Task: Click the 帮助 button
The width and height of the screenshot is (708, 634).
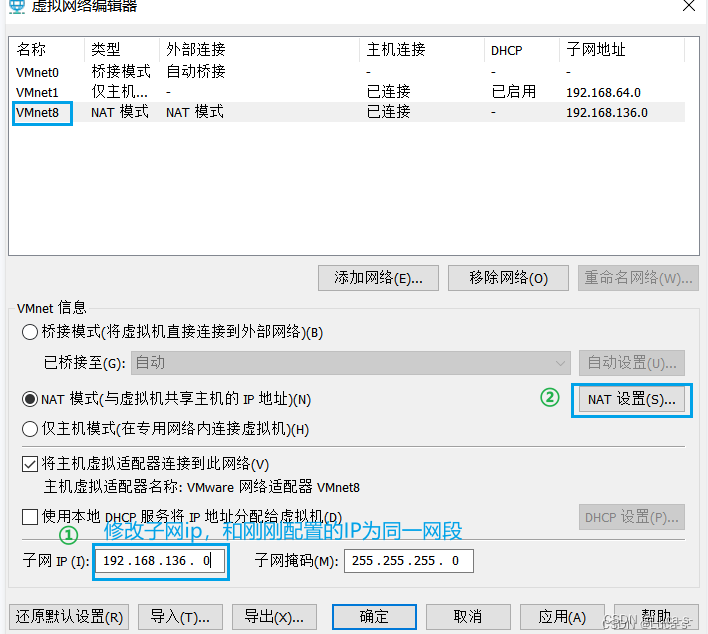Action: (x=656, y=617)
